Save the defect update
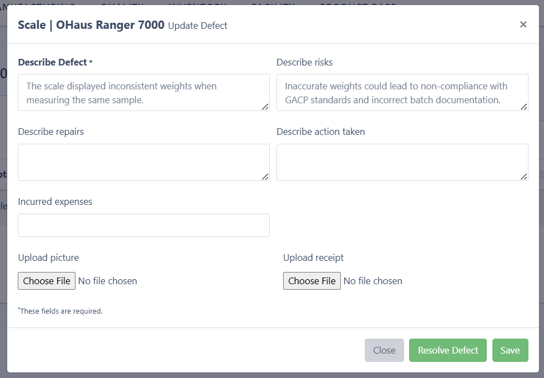The width and height of the screenshot is (544, 378). (510, 350)
